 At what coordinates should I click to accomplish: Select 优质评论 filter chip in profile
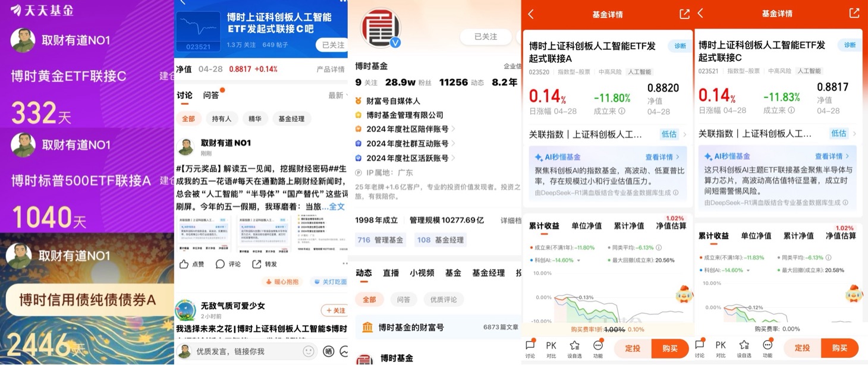(444, 300)
